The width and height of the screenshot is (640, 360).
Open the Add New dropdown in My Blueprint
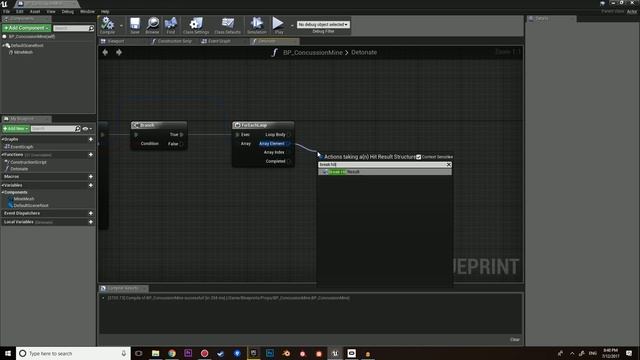[16, 129]
